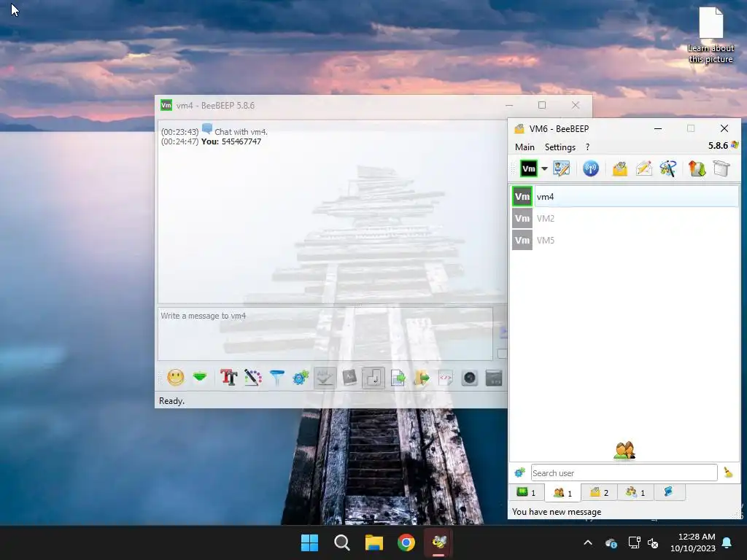The width and height of the screenshot is (747, 560).
Task: Click the cloud info icon in system tray
Action: [x=611, y=542]
